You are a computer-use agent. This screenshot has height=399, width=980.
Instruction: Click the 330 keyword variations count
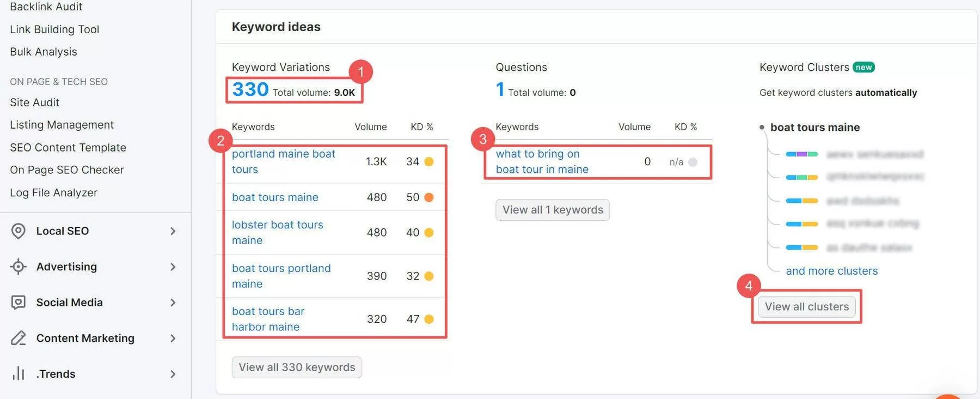pos(250,89)
